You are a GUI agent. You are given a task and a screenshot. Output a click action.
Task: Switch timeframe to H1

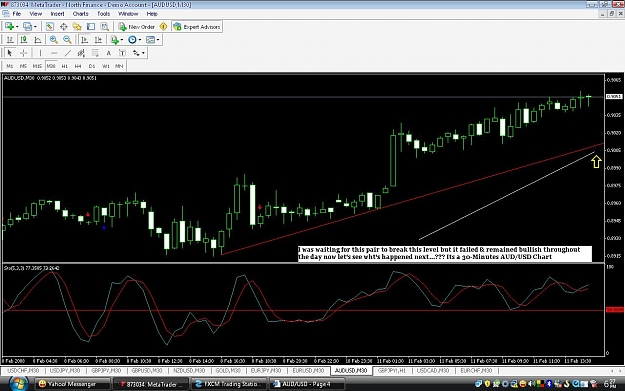(x=65, y=66)
